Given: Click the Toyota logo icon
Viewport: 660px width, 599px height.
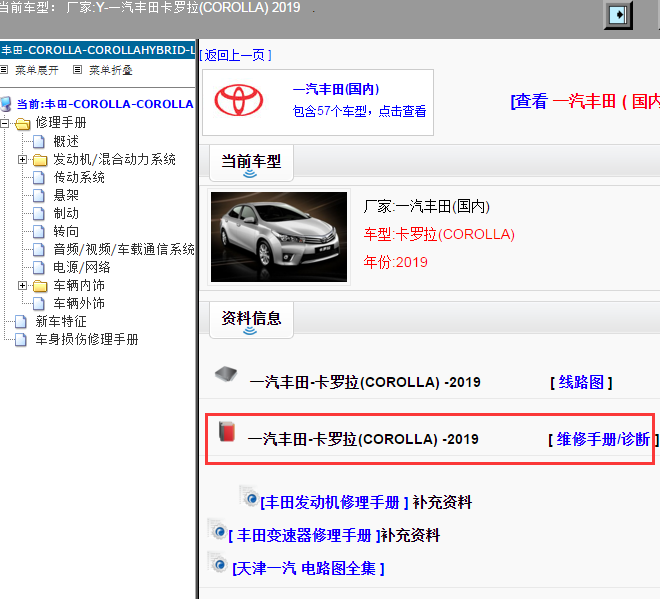Looking at the screenshot, I should (239, 100).
